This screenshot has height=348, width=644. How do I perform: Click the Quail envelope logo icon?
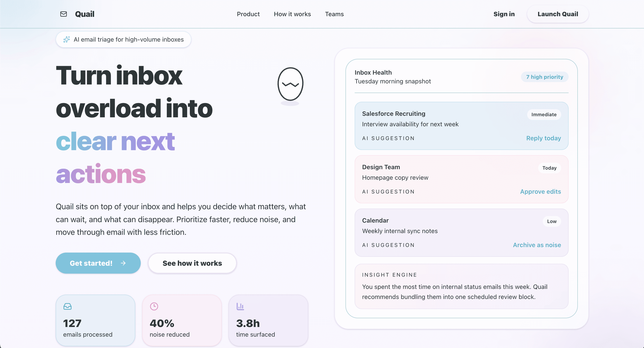point(64,14)
